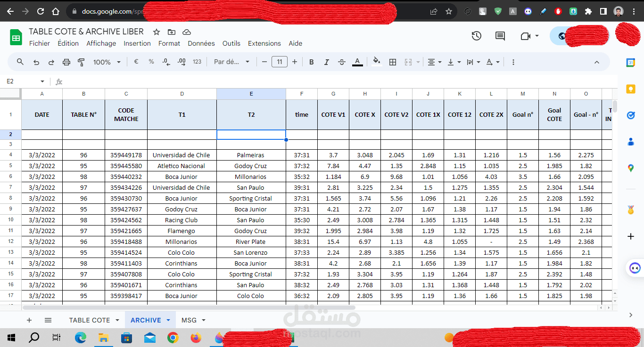Viewport: 644px width, 347px height.
Task: Select column header D
Action: pos(182,94)
